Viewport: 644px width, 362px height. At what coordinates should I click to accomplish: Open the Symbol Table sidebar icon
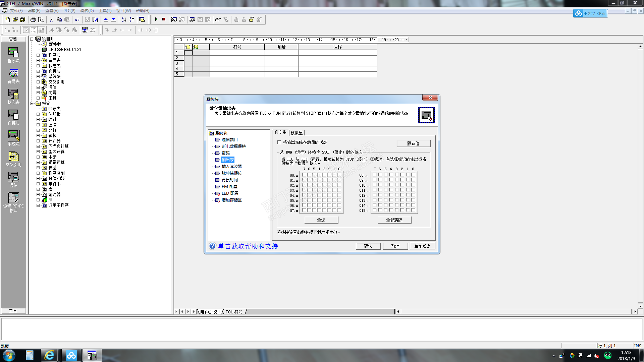13,75
